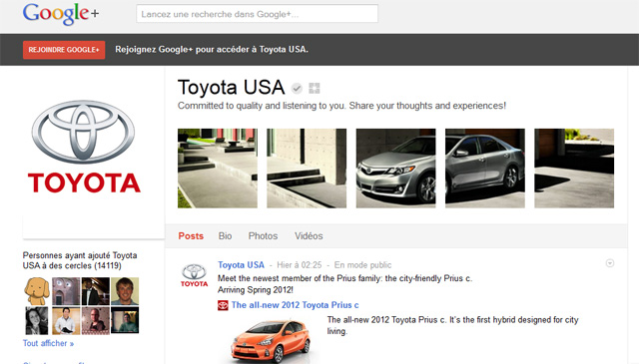Click the red Toyota favicon beside Prius c link
Viewport: 639px width, 364px height.
point(223,305)
